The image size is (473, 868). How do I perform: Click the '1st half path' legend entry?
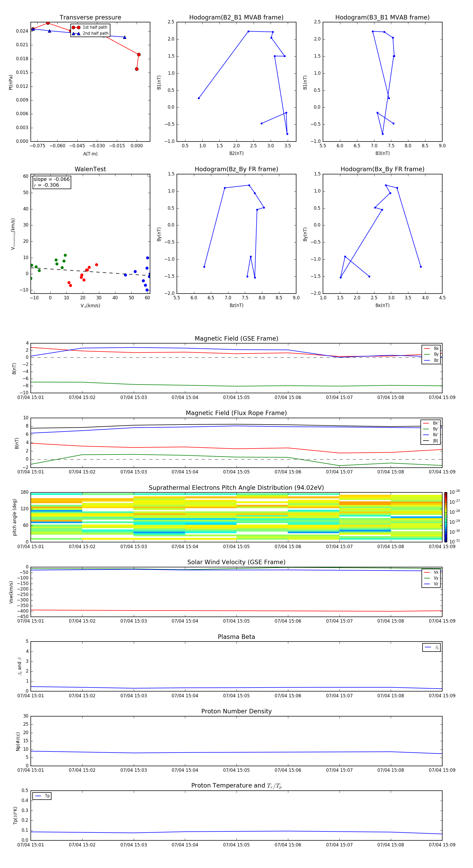pos(90,27)
